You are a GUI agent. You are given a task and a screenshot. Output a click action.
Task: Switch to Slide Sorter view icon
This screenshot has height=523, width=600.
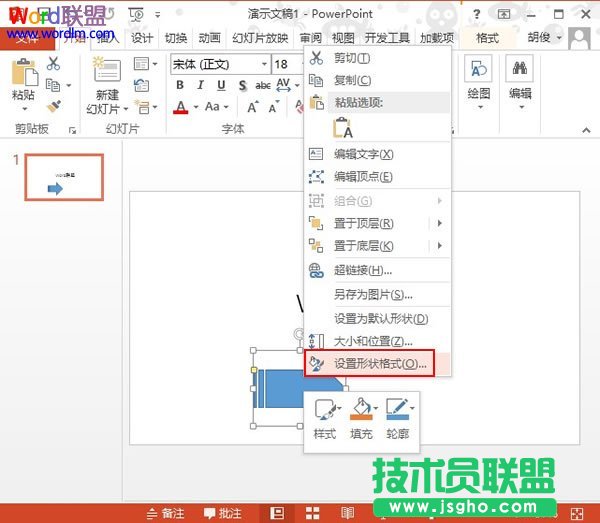tap(312, 513)
